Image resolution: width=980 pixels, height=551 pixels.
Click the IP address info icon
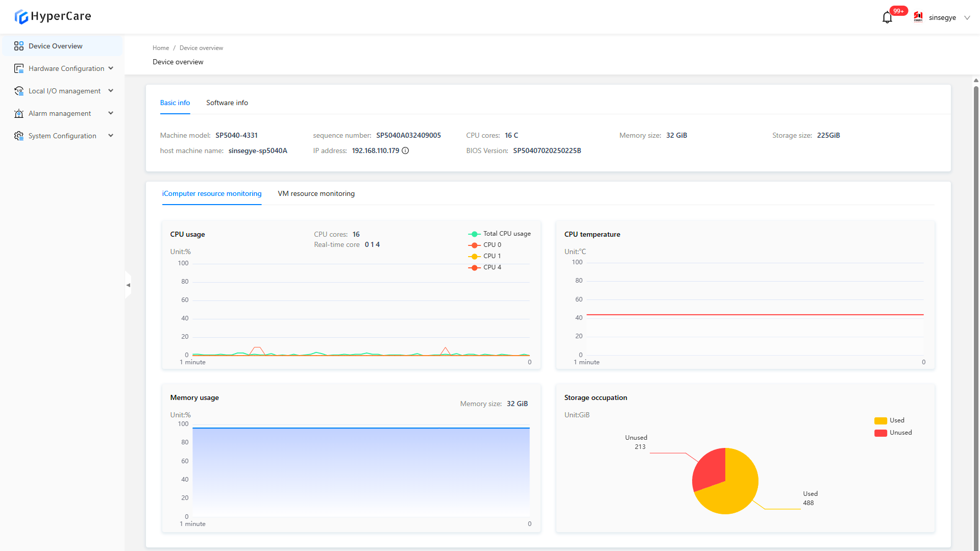(405, 151)
